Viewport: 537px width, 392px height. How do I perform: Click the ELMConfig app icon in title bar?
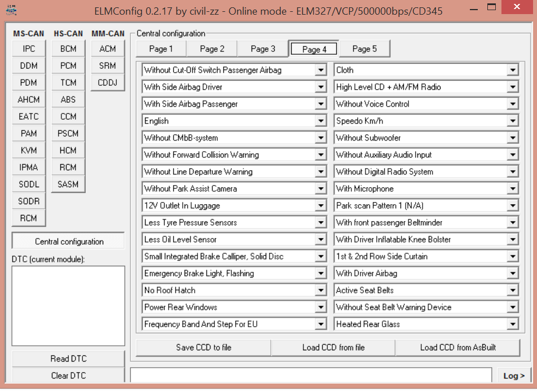click(11, 11)
